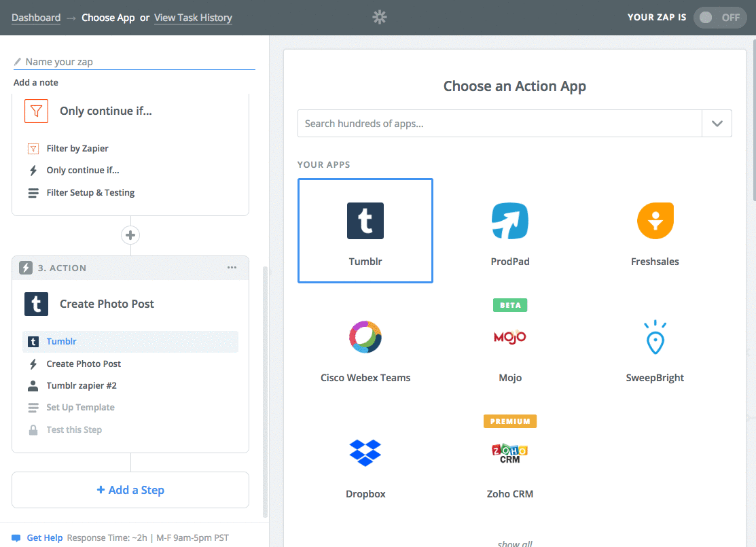This screenshot has width=756, height=547.
Task: Click the small Filter by Zapier icon
Action: coord(33,149)
